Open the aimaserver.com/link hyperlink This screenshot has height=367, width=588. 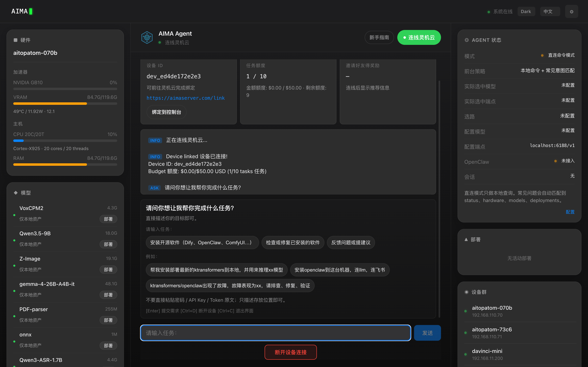click(185, 98)
